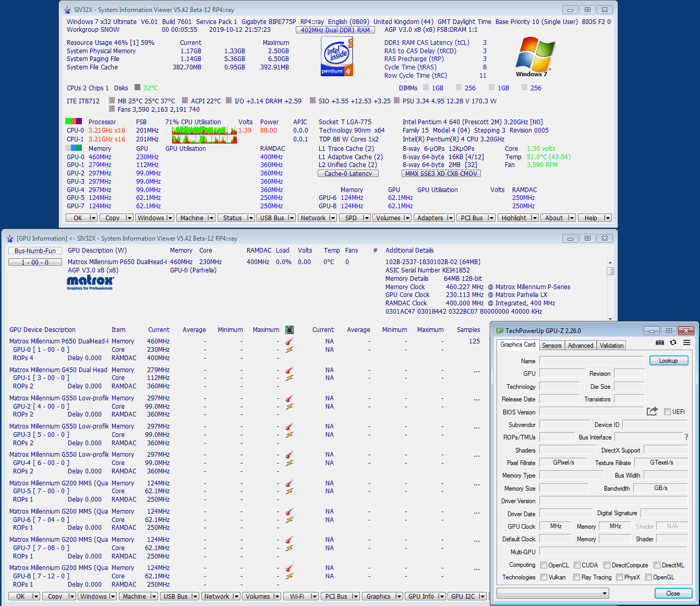Switch to the Graphics Card tab
Viewport: 700px width, 606px height.
[x=517, y=344]
